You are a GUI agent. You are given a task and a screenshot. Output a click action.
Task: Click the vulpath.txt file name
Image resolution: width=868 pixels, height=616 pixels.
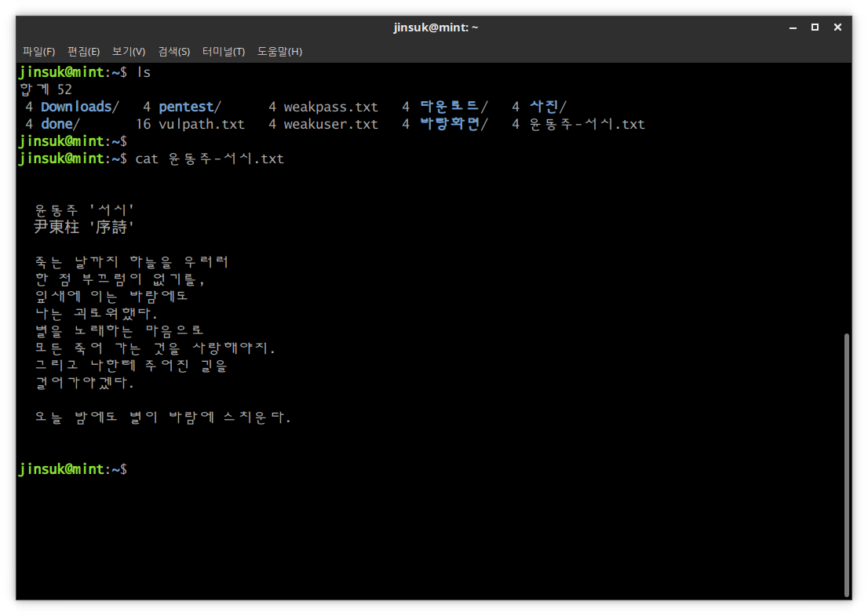[202, 124]
